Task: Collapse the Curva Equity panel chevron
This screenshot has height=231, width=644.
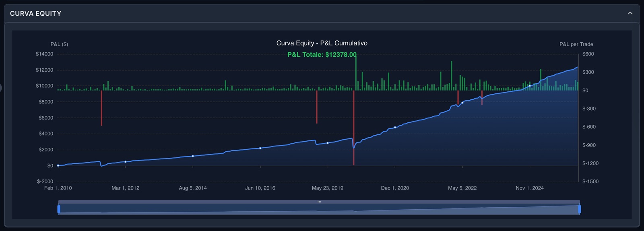Action: (630, 13)
